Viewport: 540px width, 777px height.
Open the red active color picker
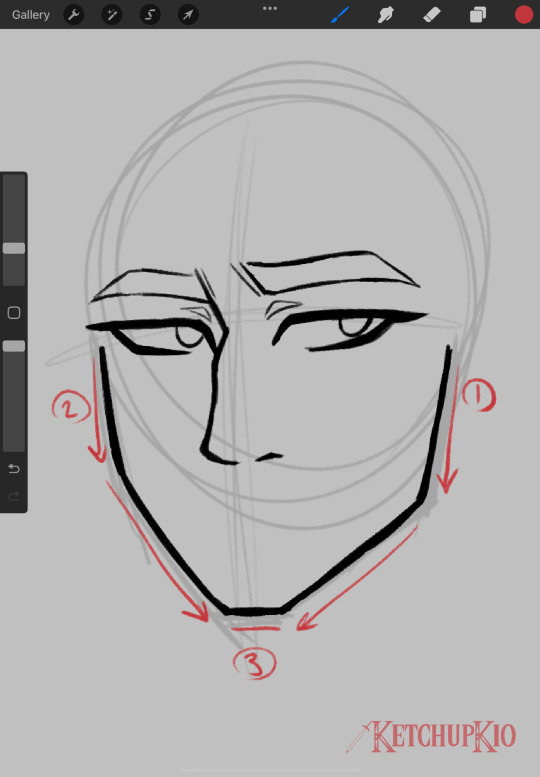pyautogui.click(x=524, y=15)
